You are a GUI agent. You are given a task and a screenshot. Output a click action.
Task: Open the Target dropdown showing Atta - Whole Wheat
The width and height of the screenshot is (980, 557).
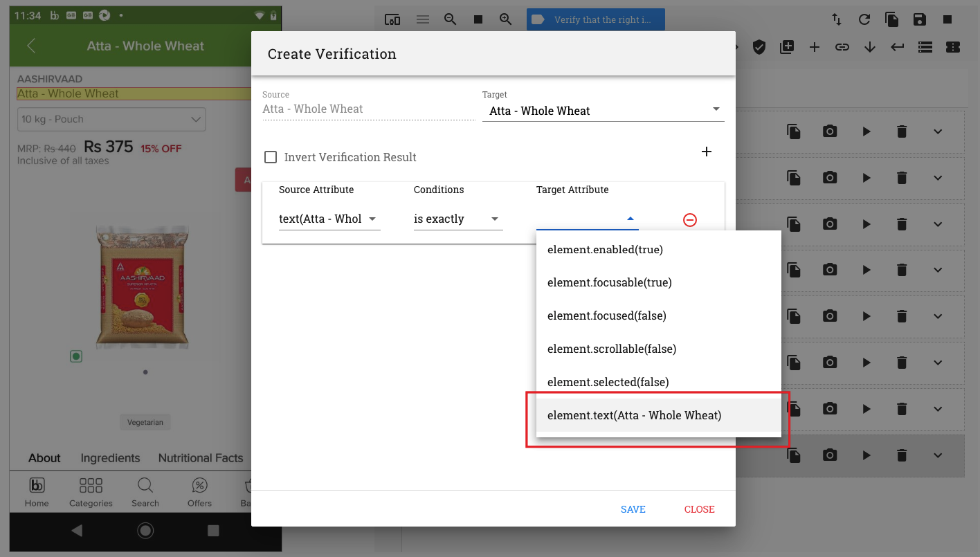pos(603,111)
